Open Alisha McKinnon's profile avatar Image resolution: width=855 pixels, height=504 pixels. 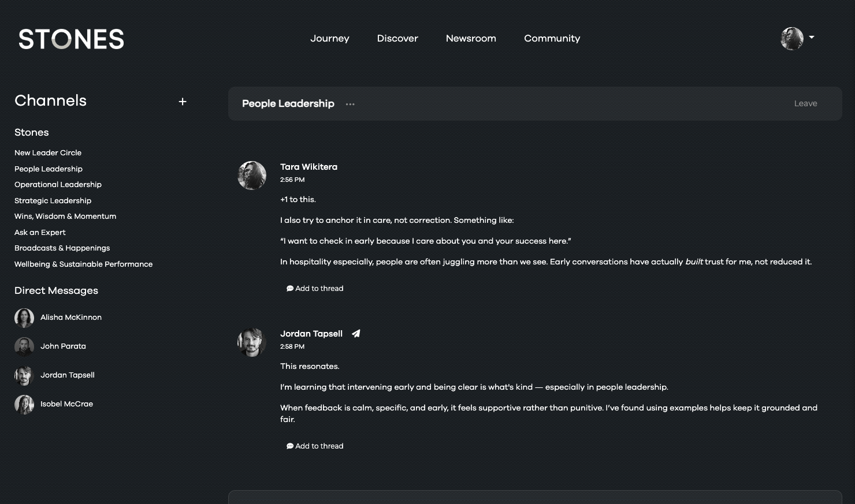[24, 317]
